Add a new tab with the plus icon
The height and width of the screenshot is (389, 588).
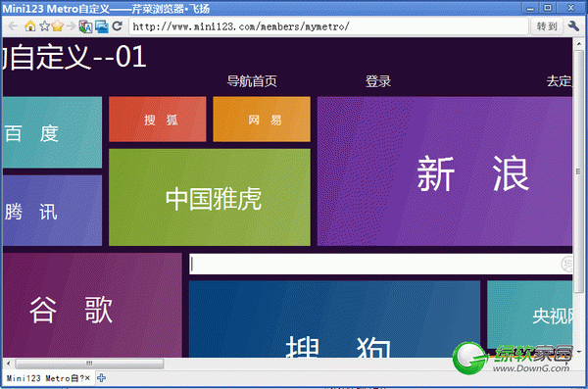coord(101,378)
